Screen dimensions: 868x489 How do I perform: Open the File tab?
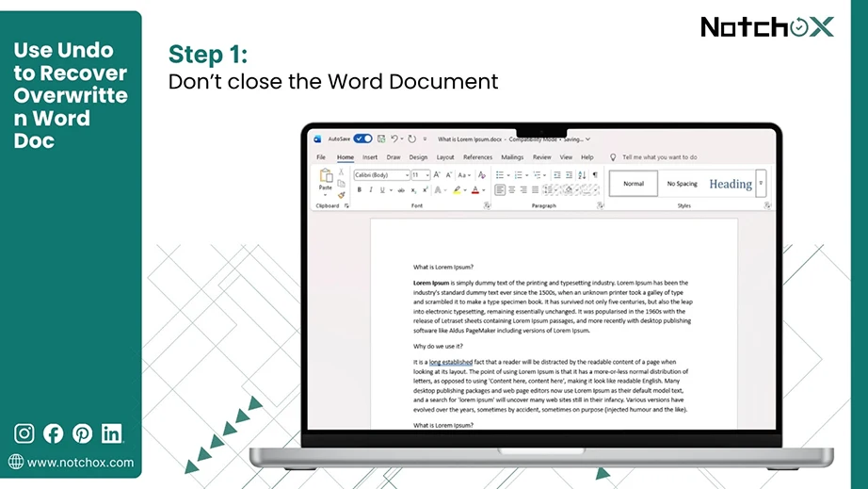click(321, 157)
